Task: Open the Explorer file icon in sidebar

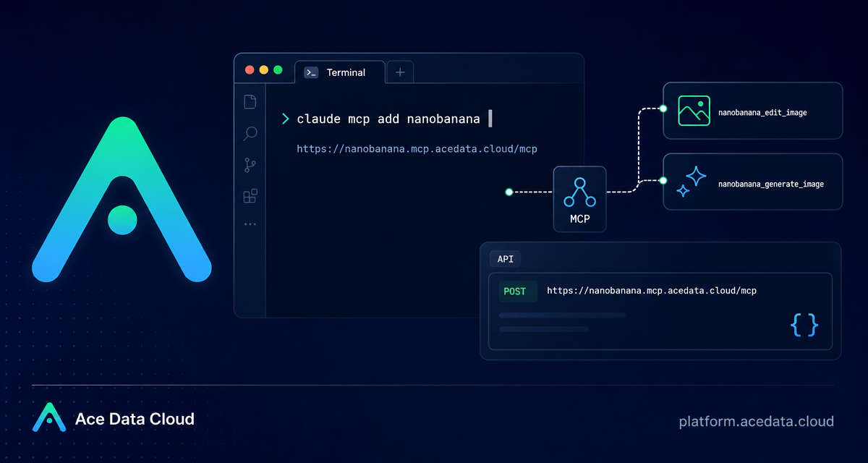Action: tap(250, 101)
